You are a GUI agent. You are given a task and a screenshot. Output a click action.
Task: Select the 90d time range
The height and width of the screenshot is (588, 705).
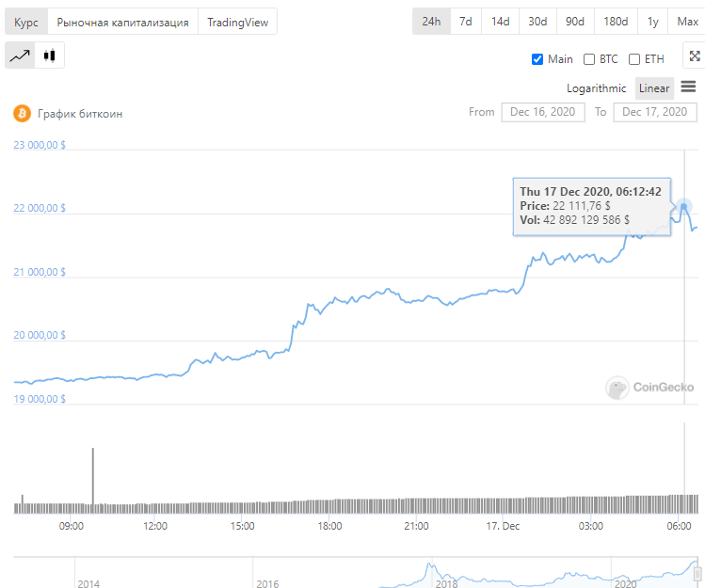[574, 21]
